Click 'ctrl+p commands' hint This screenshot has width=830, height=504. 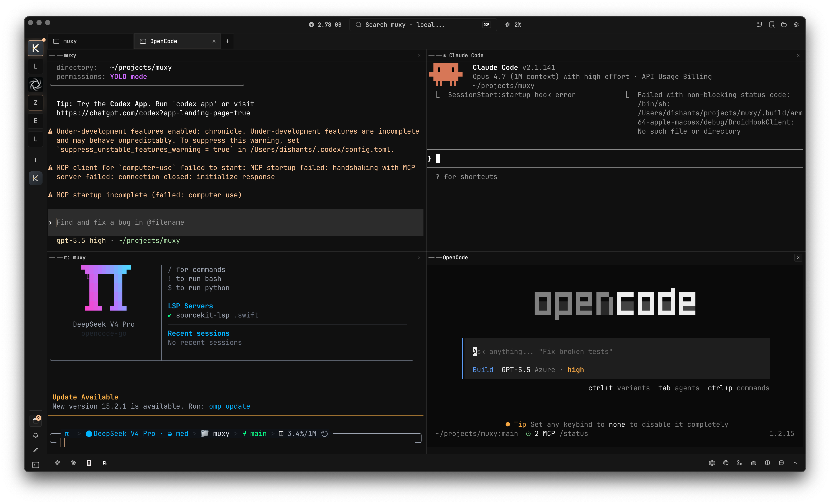(x=738, y=388)
